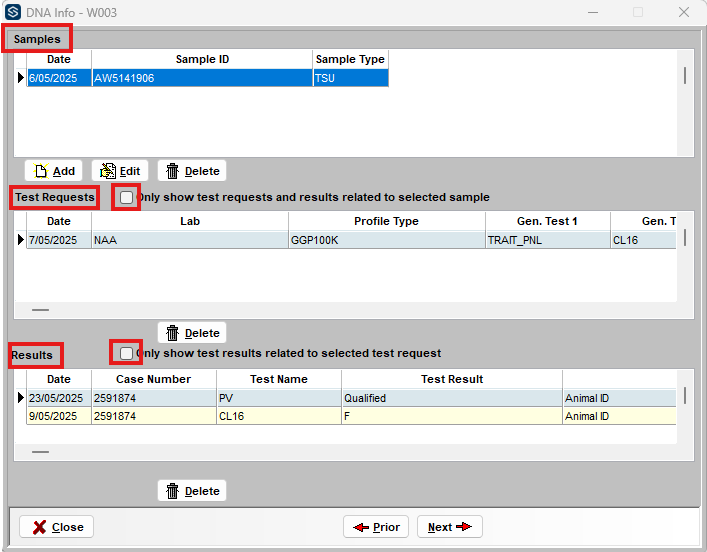Go to Prior record
707x552 pixels.
375,527
